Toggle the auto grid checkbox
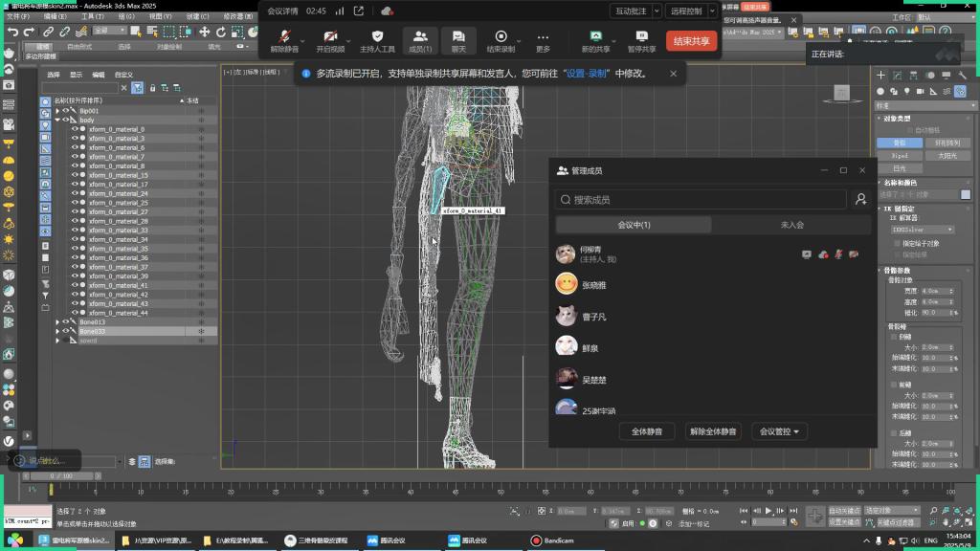Screen dimensions: 980x551 (x=910, y=130)
